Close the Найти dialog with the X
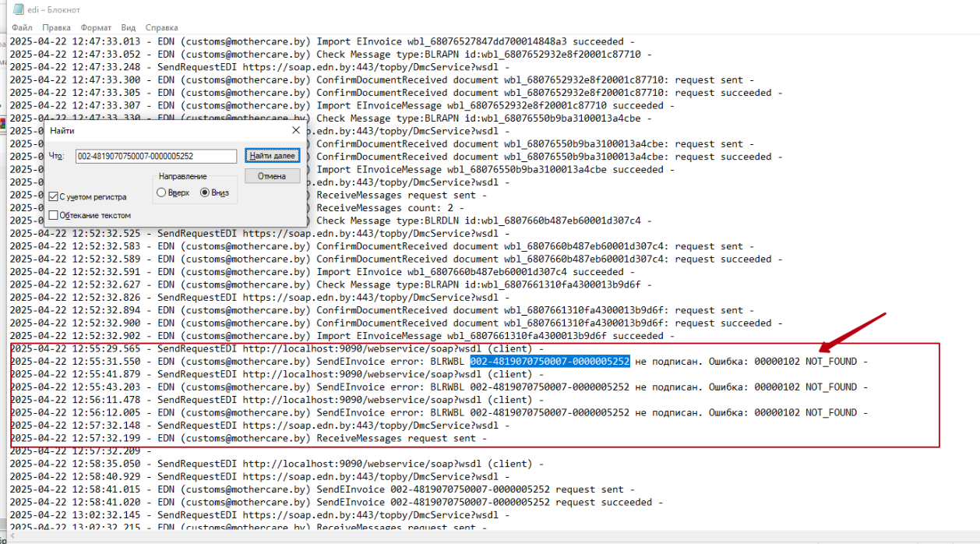Image resolution: width=980 pixels, height=544 pixels. (x=295, y=131)
